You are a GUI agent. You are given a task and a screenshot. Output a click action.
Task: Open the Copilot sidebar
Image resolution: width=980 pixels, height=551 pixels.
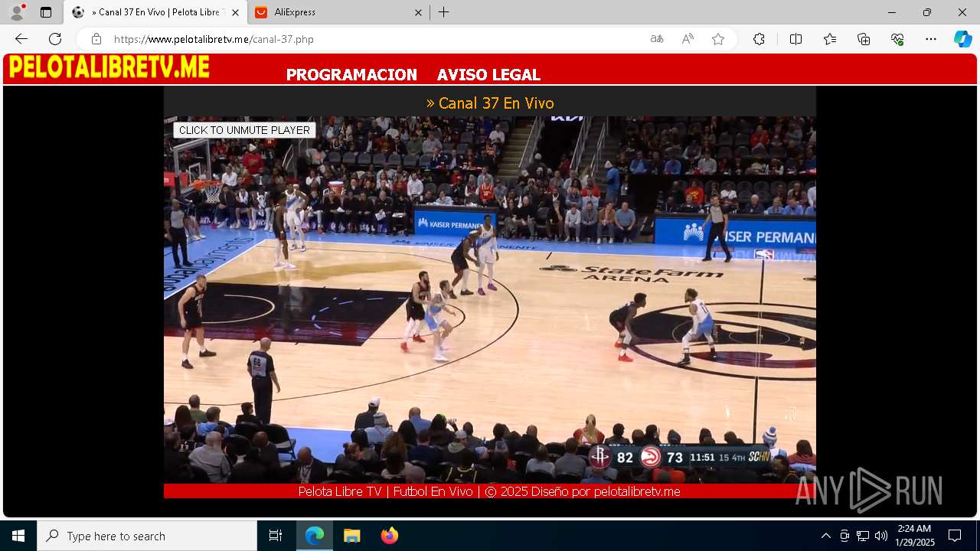point(962,39)
